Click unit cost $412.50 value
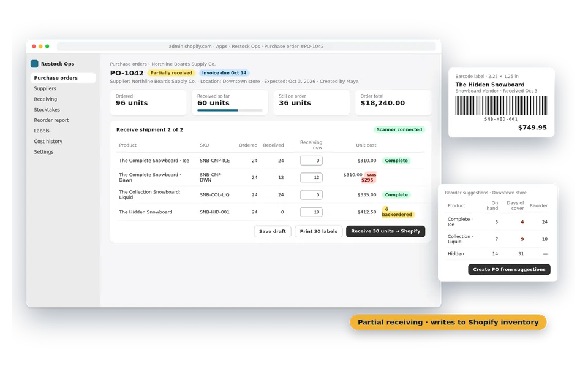The height and width of the screenshot is (368, 588). coord(367,212)
